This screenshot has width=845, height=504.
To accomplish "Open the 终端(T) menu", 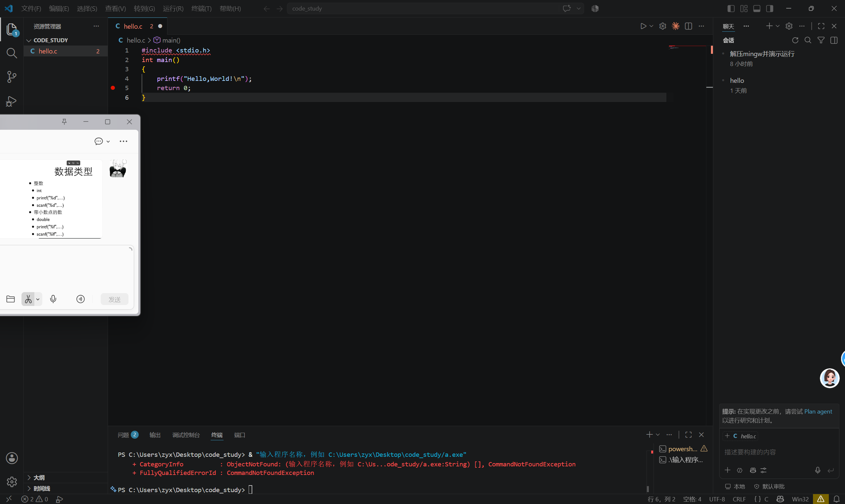I will point(201,9).
